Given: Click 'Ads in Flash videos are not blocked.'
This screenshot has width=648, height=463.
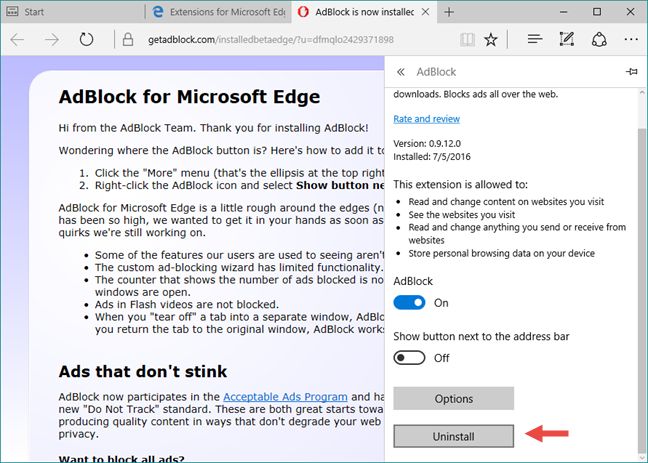Looking at the screenshot, I should [x=187, y=305].
